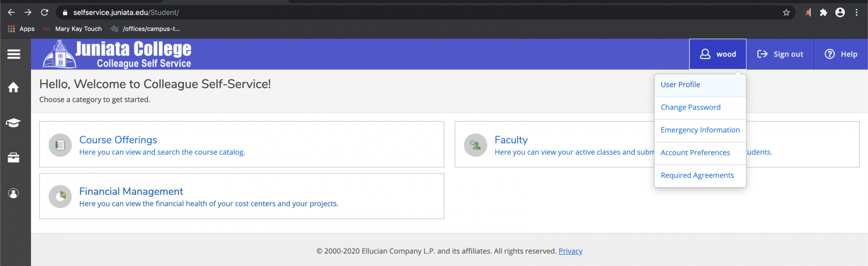Toggle the wood user dropdown
868x266 pixels.
[x=718, y=54]
